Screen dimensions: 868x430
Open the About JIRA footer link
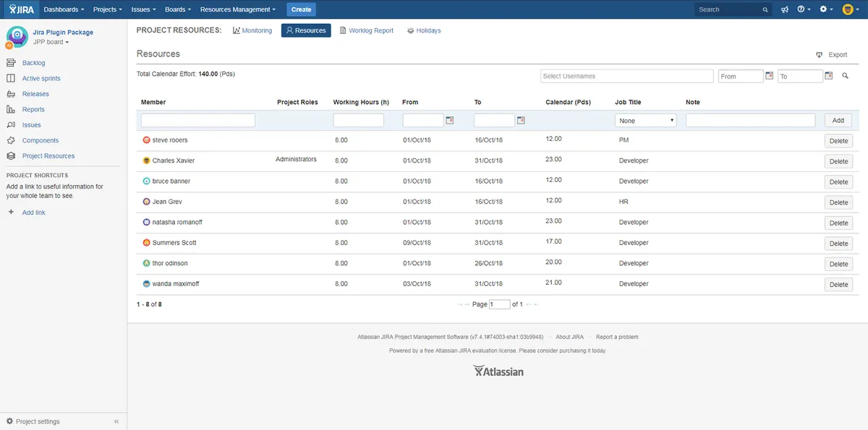point(569,337)
